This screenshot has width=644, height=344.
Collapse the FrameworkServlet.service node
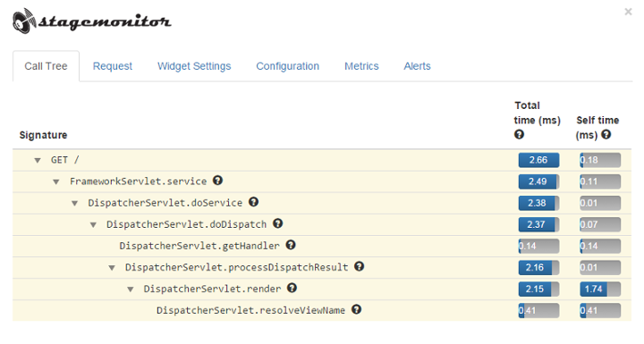(55, 182)
